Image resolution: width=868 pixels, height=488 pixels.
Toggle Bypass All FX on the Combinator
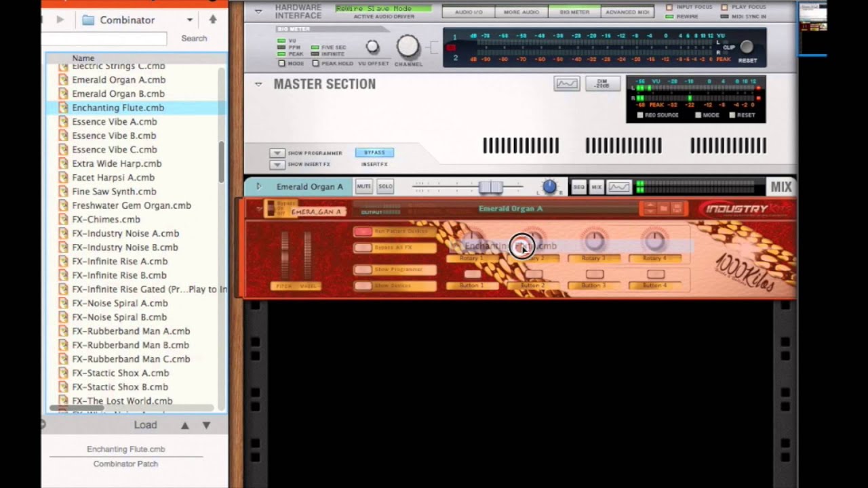coord(363,248)
